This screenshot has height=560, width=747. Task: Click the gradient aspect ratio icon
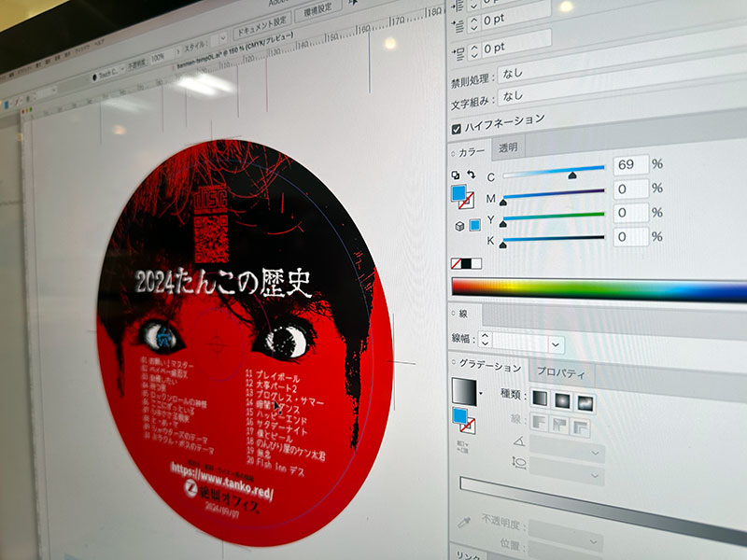coord(519,462)
